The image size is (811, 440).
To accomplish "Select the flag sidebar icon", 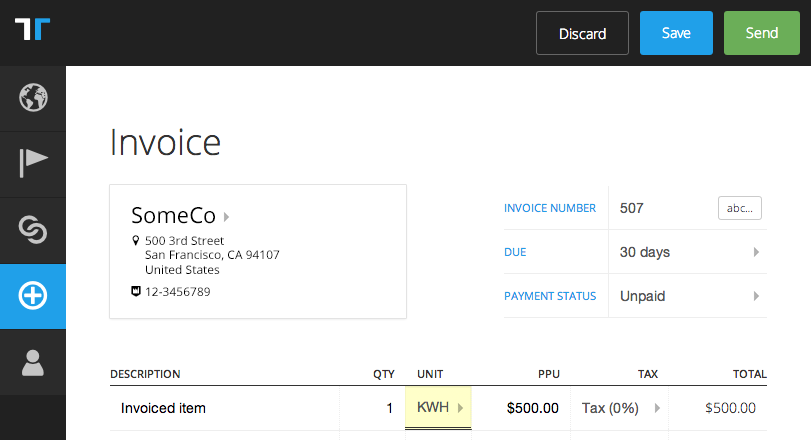I will (x=33, y=163).
